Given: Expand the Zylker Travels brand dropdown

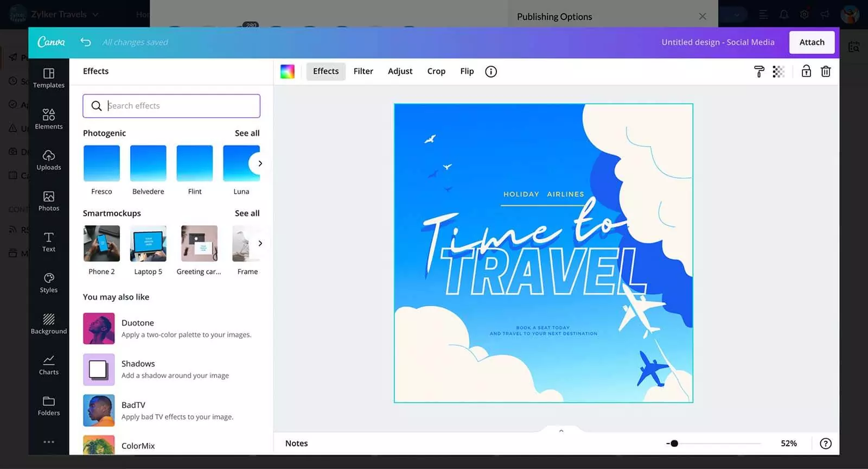Looking at the screenshot, I should pos(95,15).
